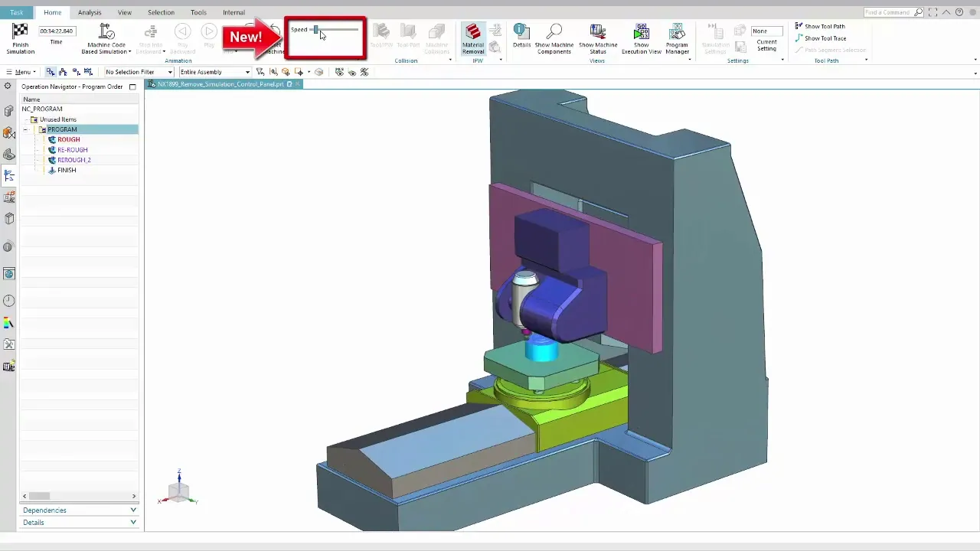This screenshot has height=551, width=980.
Task: Click the ribbon minimize caret icon
Action: [947, 12]
